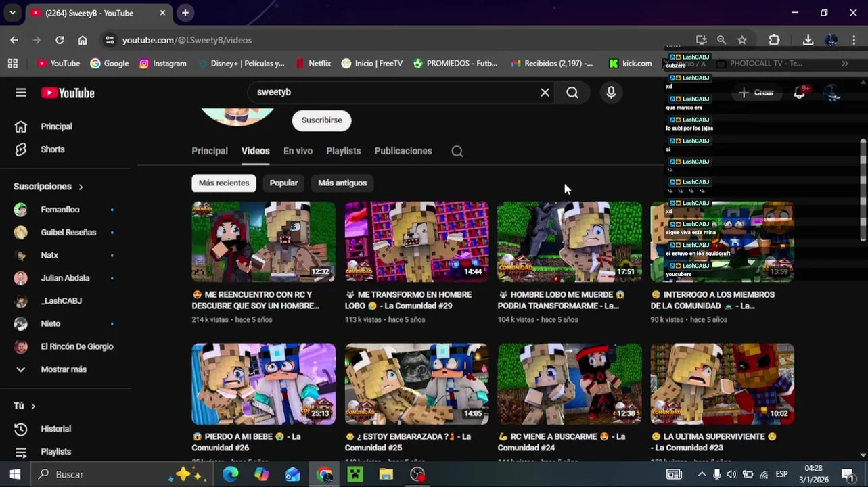Open the notifications bell
Screen dimensions: 868x487
(x=800, y=93)
